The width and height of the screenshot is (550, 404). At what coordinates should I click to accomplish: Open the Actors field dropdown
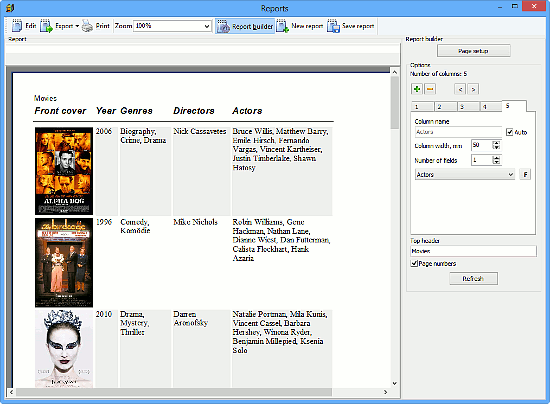coord(465,174)
